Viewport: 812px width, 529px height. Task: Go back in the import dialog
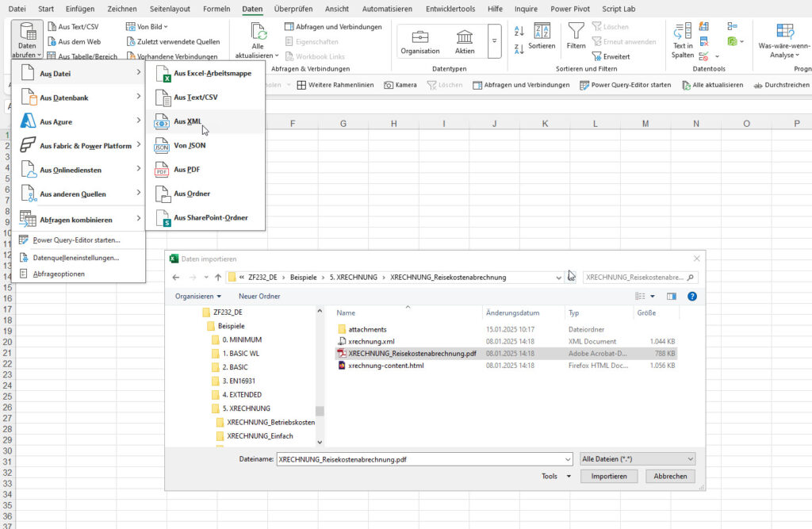click(x=176, y=278)
